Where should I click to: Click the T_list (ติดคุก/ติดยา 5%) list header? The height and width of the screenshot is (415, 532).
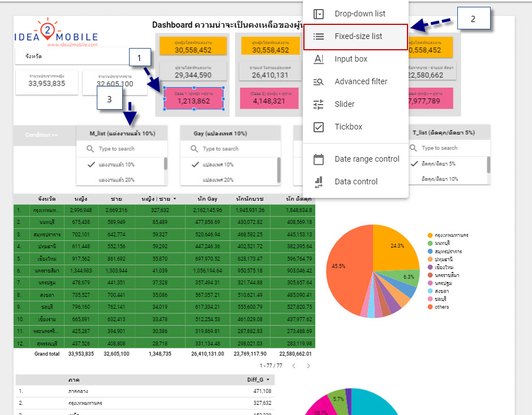(x=444, y=132)
